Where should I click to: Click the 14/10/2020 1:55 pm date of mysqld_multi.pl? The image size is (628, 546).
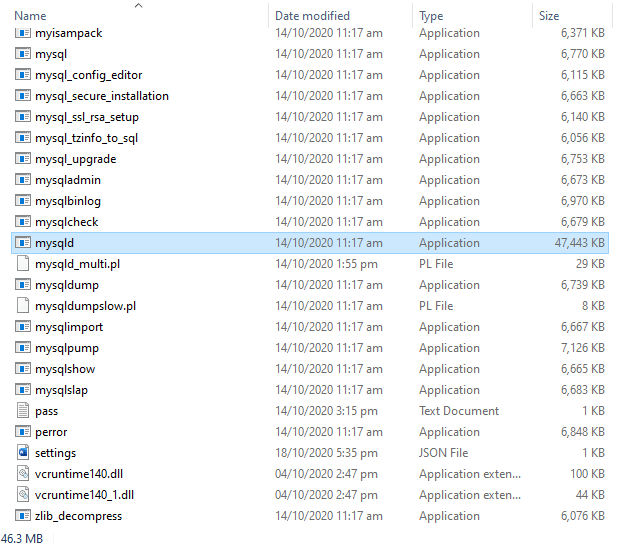click(326, 263)
